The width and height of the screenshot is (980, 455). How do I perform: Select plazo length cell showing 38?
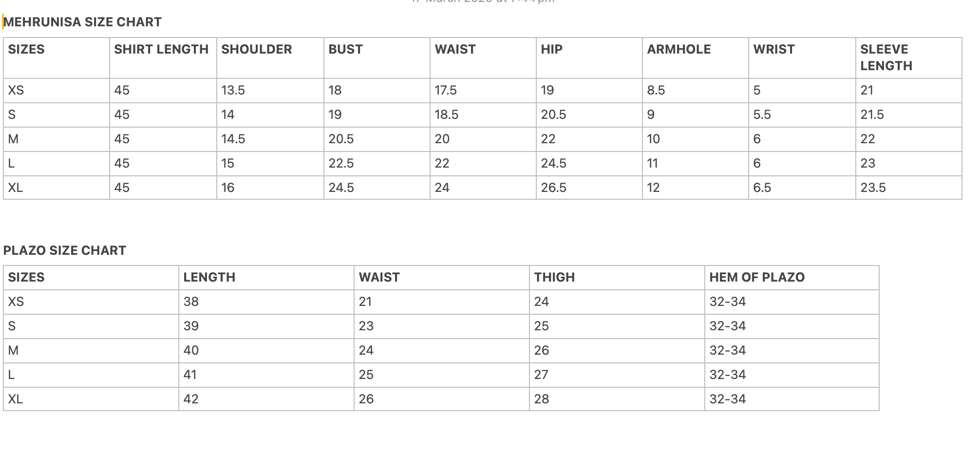(266, 302)
